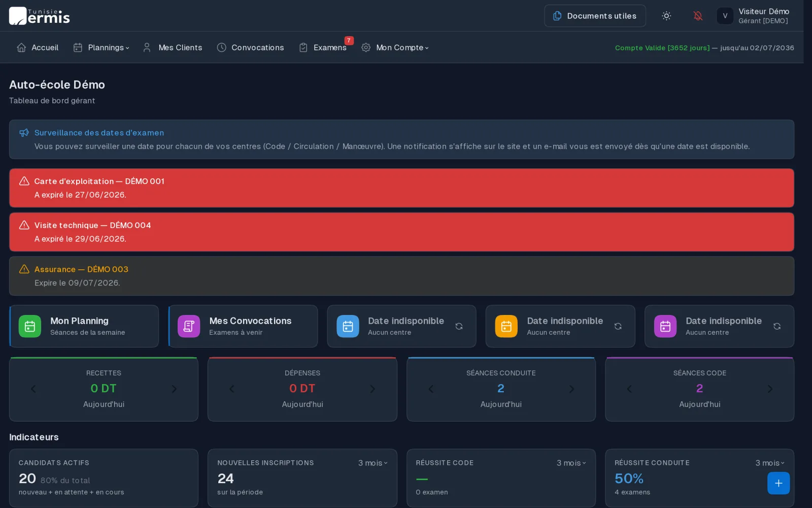Viewport: 812px width, 508px height.
Task: Click the red 7 badge on Examens
Action: click(349, 41)
